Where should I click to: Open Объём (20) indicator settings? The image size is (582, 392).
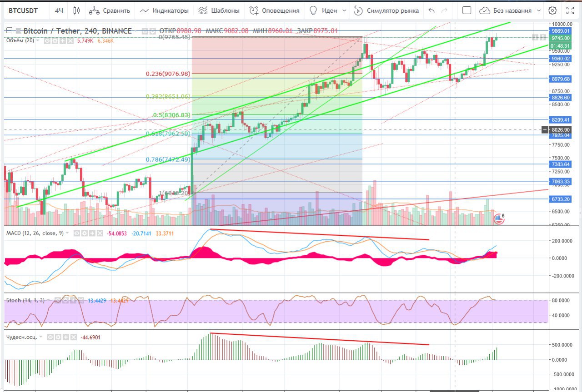[x=54, y=40]
